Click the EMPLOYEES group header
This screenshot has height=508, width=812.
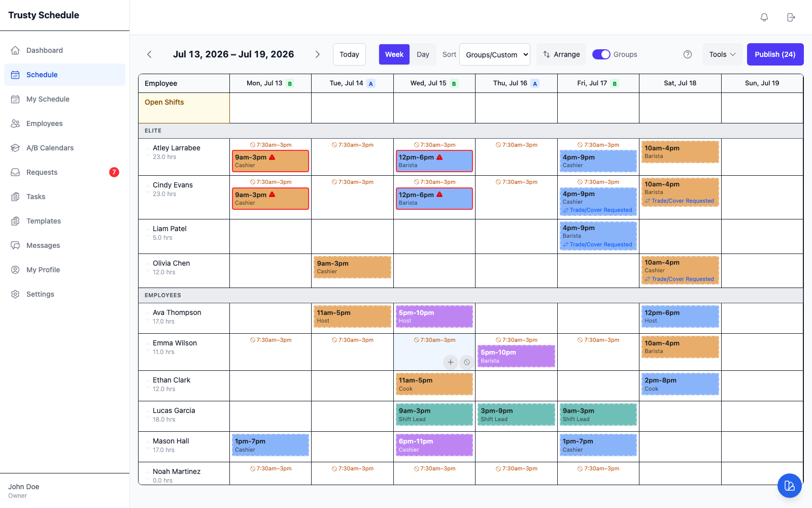163,295
